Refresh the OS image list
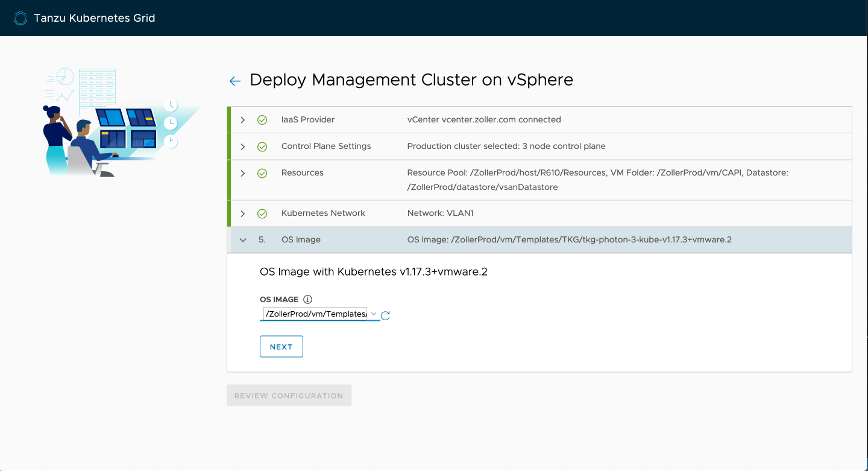 [x=386, y=315]
